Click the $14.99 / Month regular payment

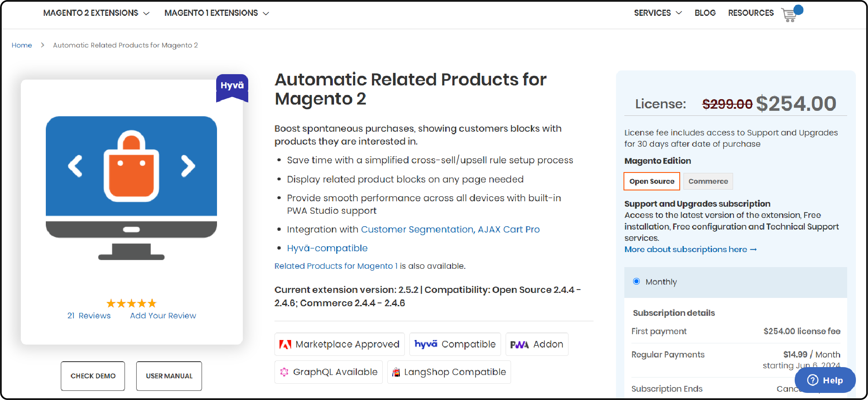coord(811,355)
